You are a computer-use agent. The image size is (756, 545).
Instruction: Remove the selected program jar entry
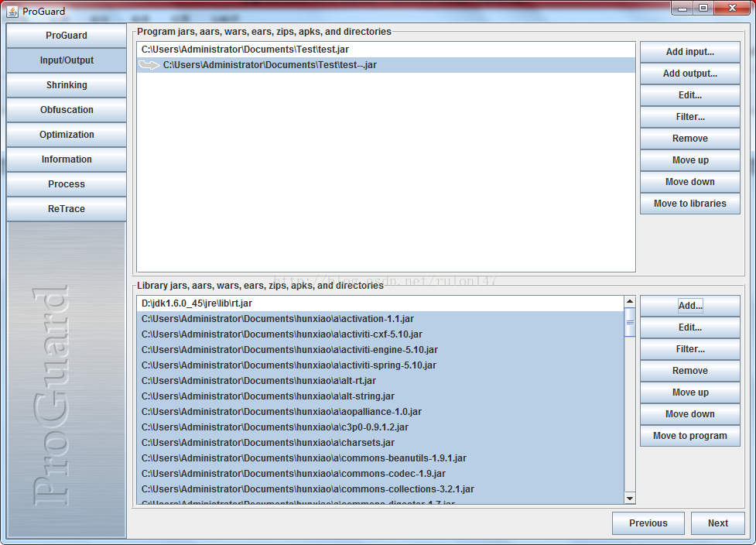coord(690,139)
